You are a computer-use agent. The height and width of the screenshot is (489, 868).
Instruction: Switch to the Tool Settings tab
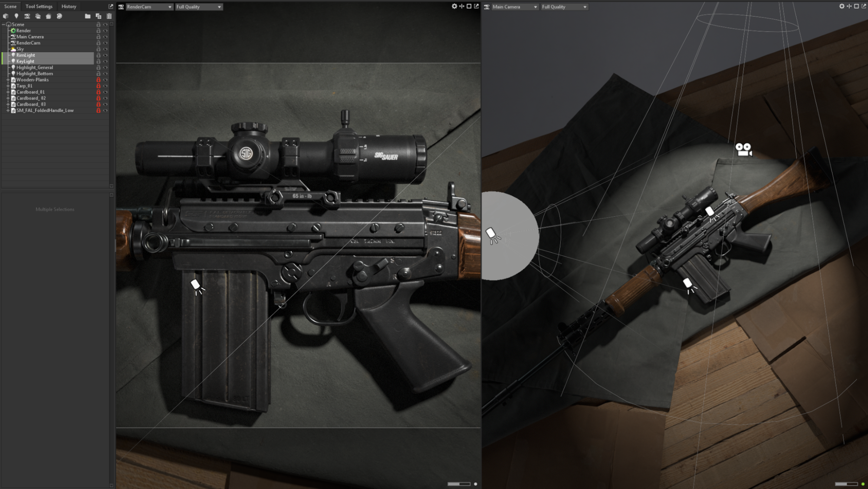(39, 6)
